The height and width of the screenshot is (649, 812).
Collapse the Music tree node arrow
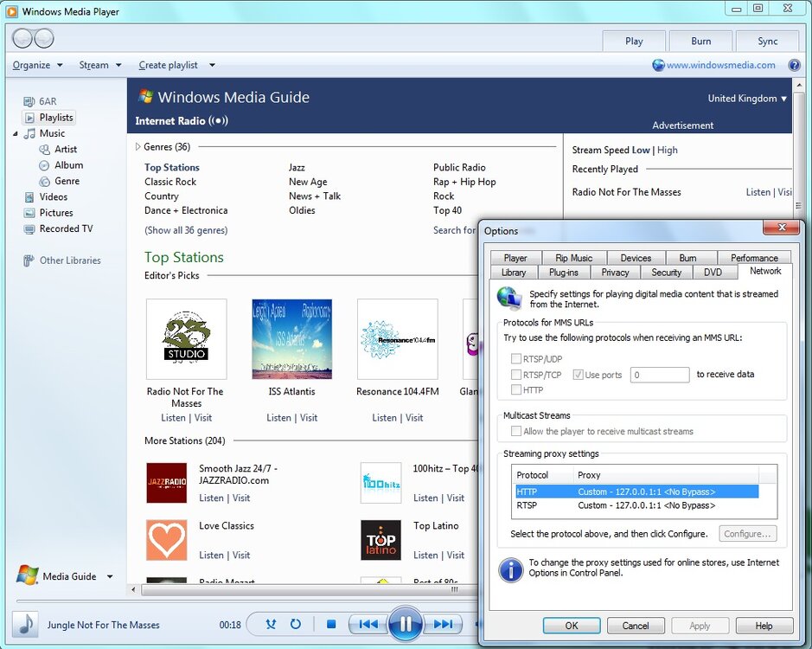(16, 134)
